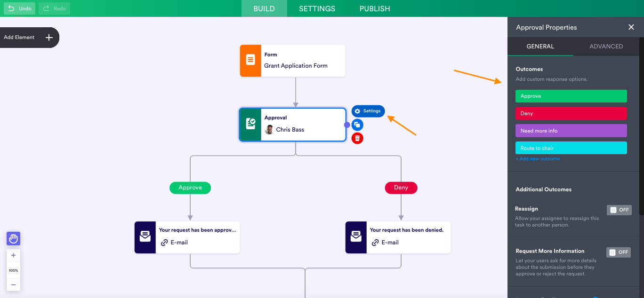Click the Add Element label
644x298 pixels.
(19, 37)
